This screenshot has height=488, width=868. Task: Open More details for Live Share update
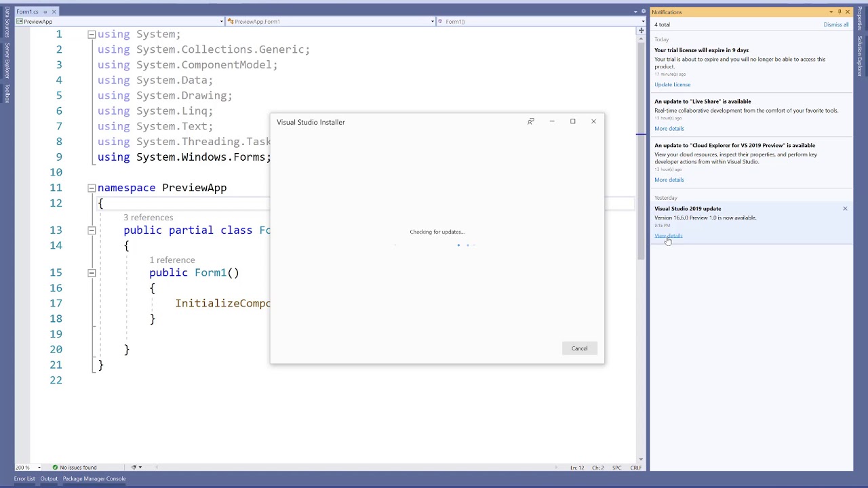(x=669, y=129)
